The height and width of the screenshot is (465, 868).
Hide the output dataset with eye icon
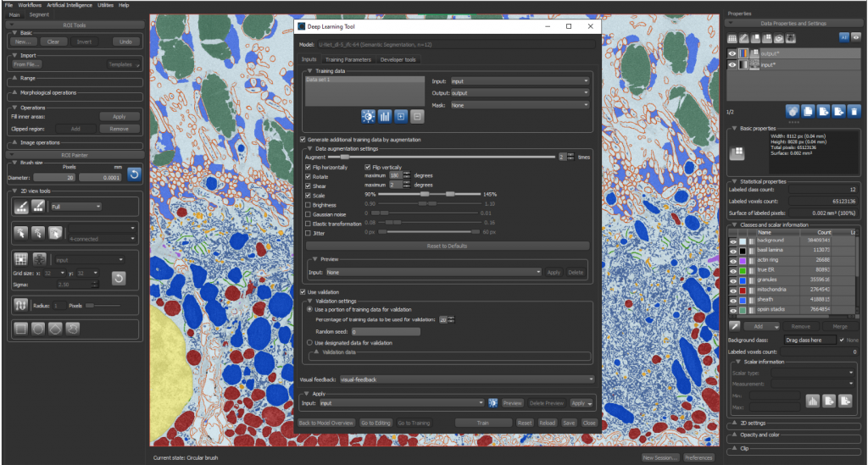tap(732, 53)
